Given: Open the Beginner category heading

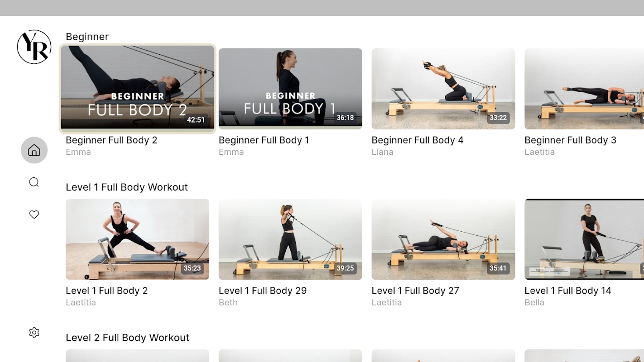Looking at the screenshot, I should pyautogui.click(x=87, y=37).
